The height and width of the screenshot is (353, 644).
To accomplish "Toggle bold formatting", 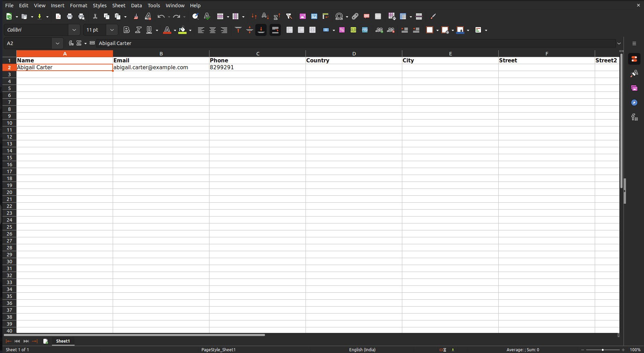I will (126, 30).
